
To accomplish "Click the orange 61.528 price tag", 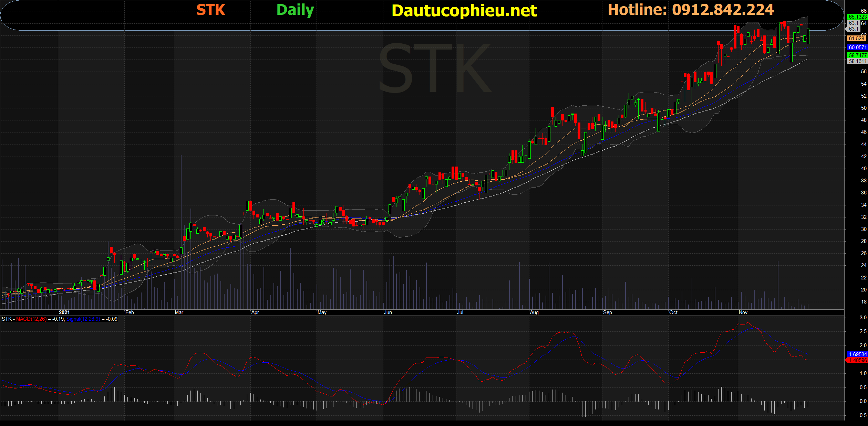I will coord(856,39).
